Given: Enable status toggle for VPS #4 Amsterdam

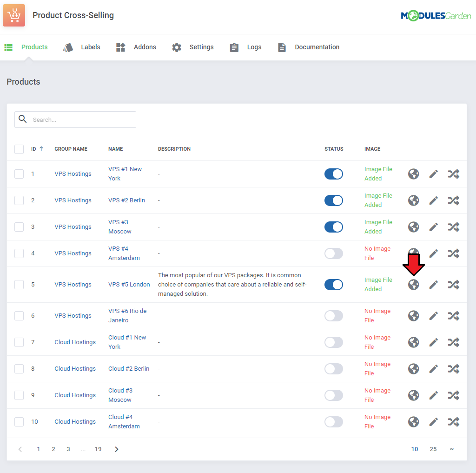Looking at the screenshot, I should click(334, 253).
